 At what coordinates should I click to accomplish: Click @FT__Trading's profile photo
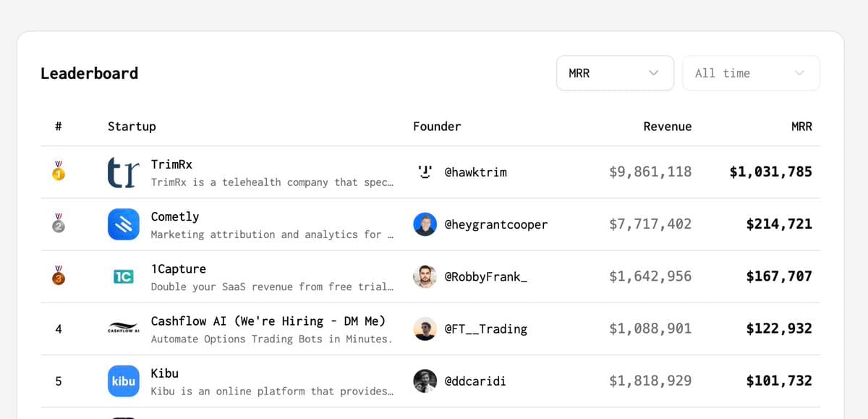click(425, 329)
